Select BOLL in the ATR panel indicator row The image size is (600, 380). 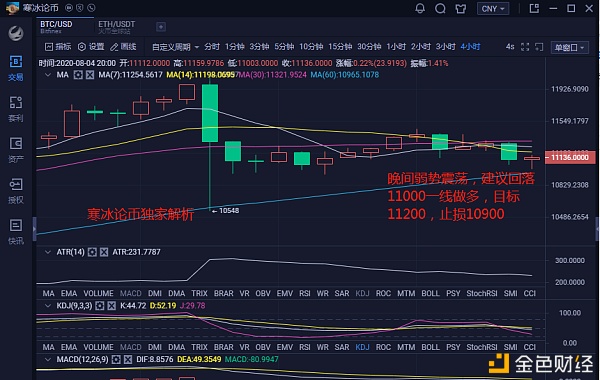click(430, 294)
